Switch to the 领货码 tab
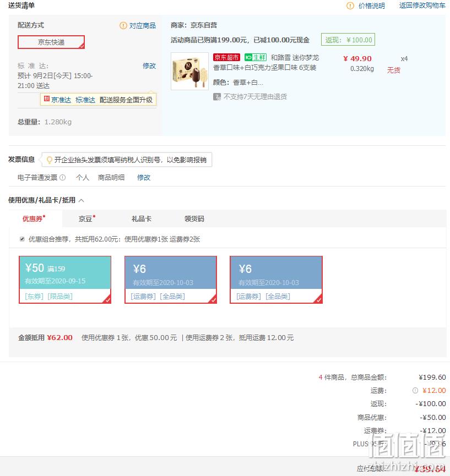 pyautogui.click(x=194, y=218)
